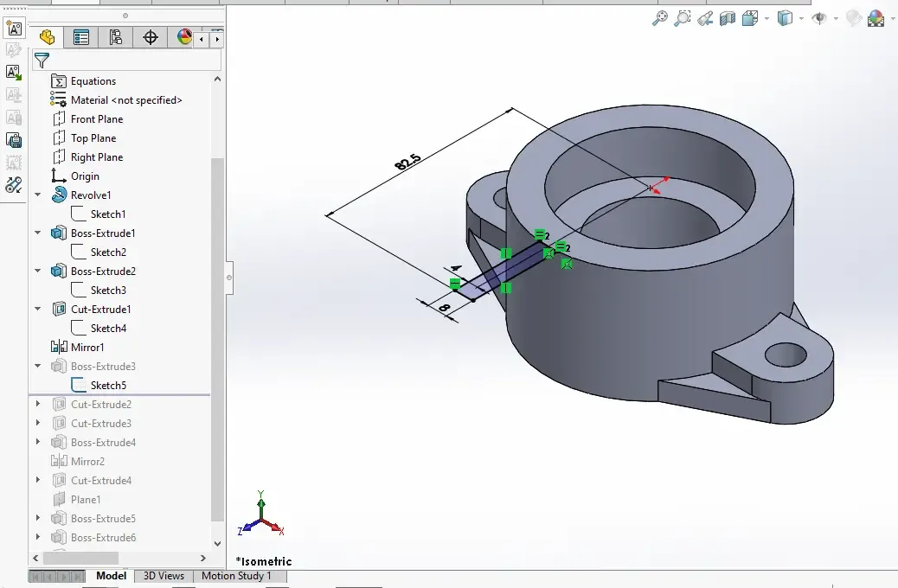Select Sketch5 in the tree
This screenshot has width=898, height=588.
pyautogui.click(x=108, y=386)
